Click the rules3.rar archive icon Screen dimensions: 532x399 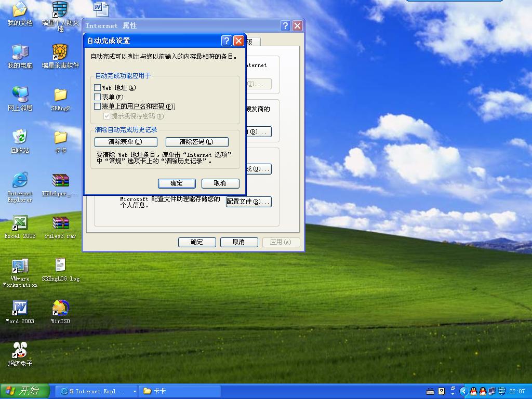60,223
